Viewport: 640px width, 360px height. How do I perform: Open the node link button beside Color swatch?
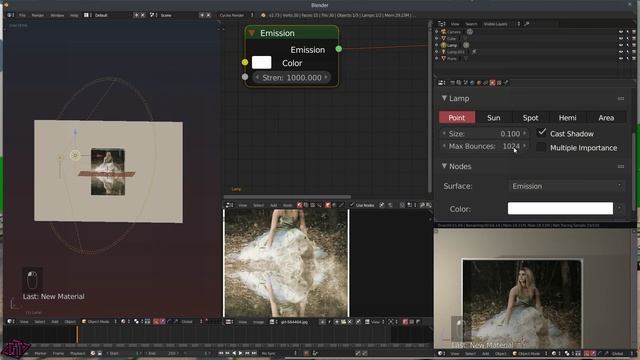coord(620,209)
